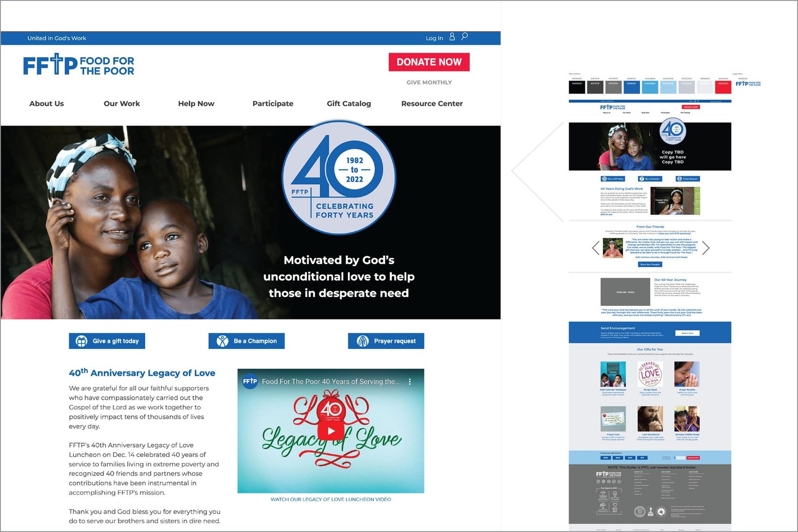Click the gift box icon on Give a gift today

[x=82, y=341]
